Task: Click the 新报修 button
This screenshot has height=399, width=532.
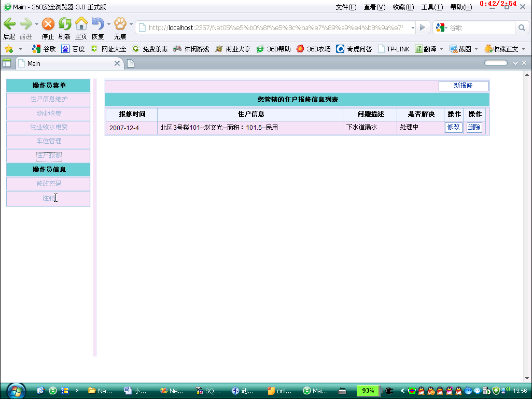Action: (x=464, y=86)
